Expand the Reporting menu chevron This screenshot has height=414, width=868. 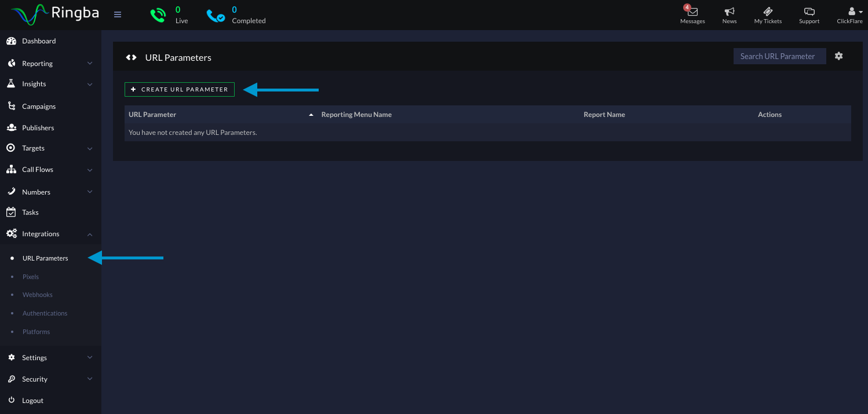[x=90, y=63]
